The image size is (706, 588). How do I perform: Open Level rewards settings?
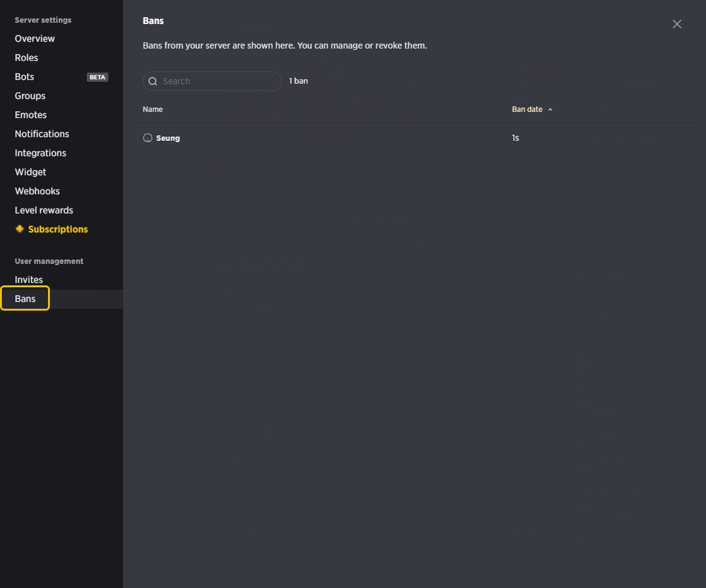(x=44, y=210)
